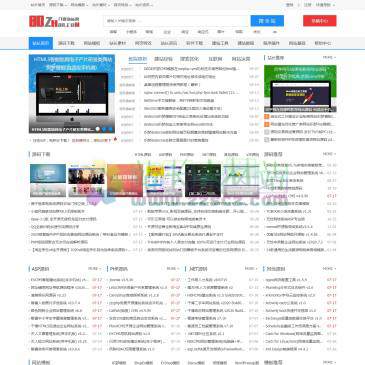Open the Cash for Linux entry
The width and height of the screenshot is (365, 365).
click(294, 342)
